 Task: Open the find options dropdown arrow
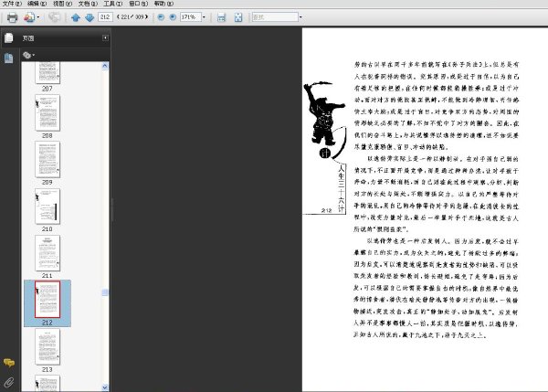(300, 16)
